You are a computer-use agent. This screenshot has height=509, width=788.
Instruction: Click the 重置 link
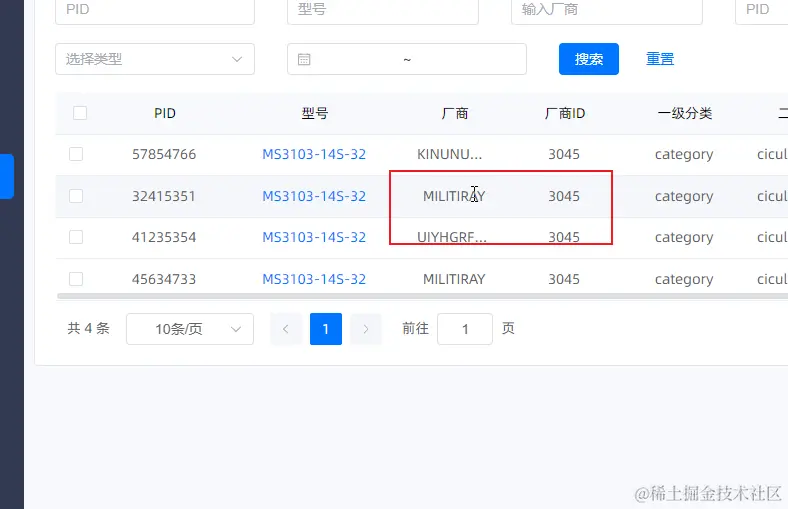click(660, 59)
